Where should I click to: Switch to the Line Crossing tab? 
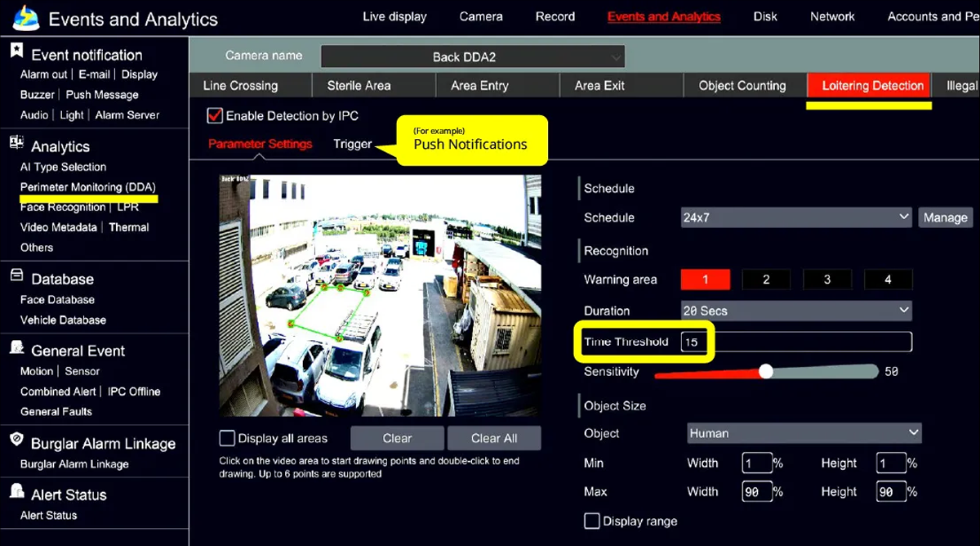coord(241,85)
